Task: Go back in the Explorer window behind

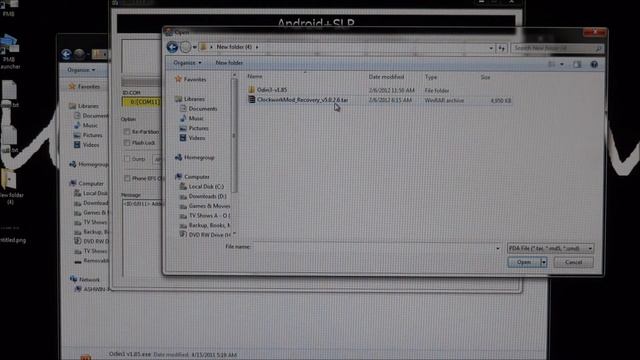Action: [x=67, y=54]
